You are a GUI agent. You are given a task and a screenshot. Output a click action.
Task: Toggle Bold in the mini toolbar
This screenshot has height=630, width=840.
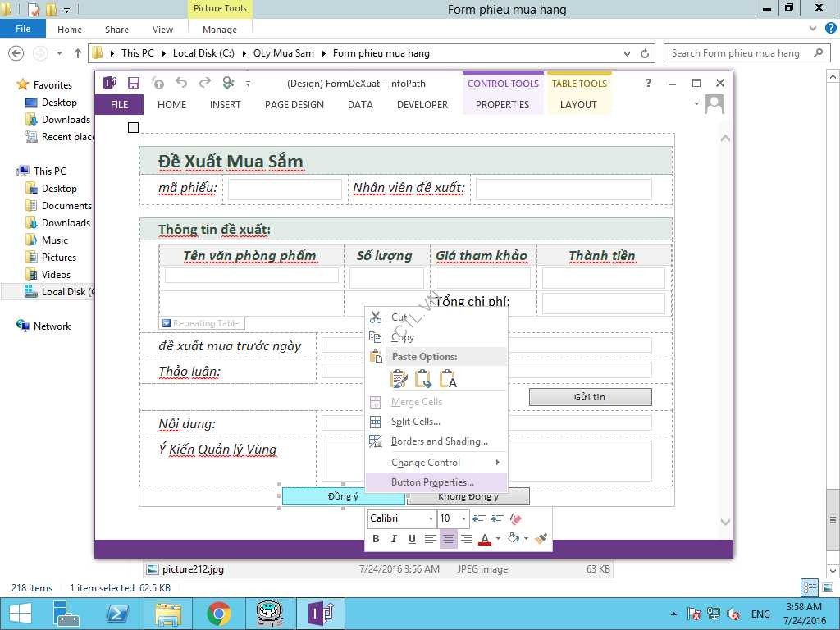[376, 539]
